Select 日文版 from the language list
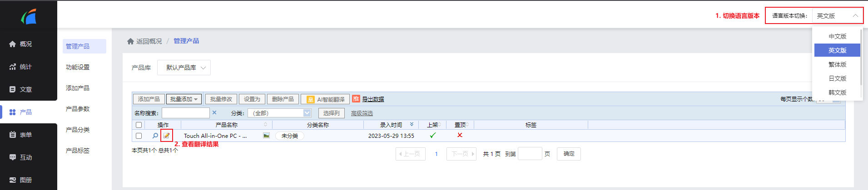Viewport: 868px width, 190px height. (837, 78)
